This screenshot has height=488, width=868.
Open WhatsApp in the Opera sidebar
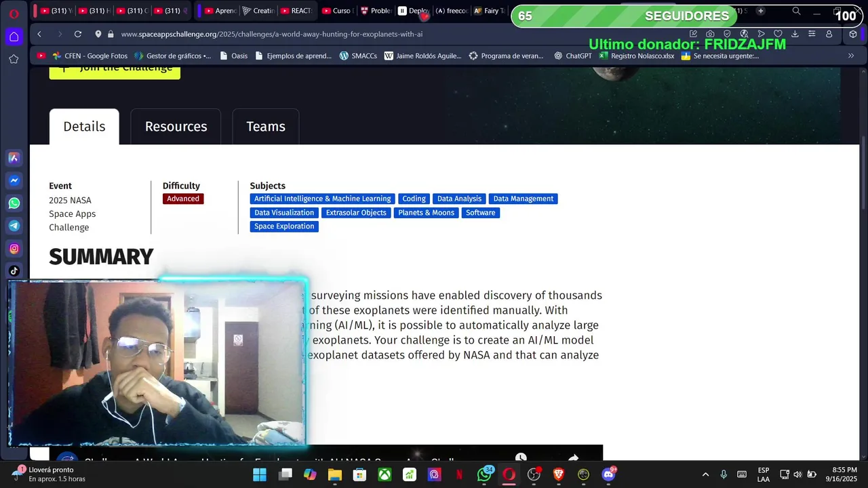14,203
